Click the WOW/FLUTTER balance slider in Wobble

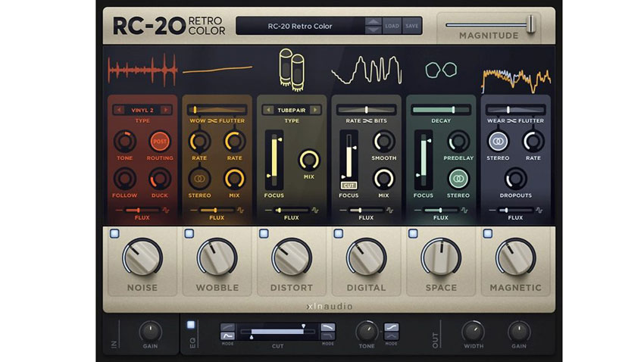click(217, 110)
